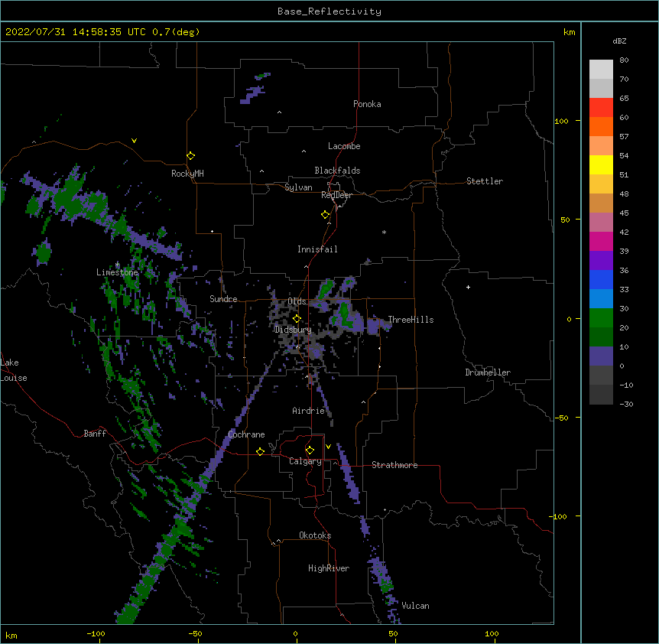
Task: Pick the red 60-65 dBZ legend swatch
Action: [601, 108]
